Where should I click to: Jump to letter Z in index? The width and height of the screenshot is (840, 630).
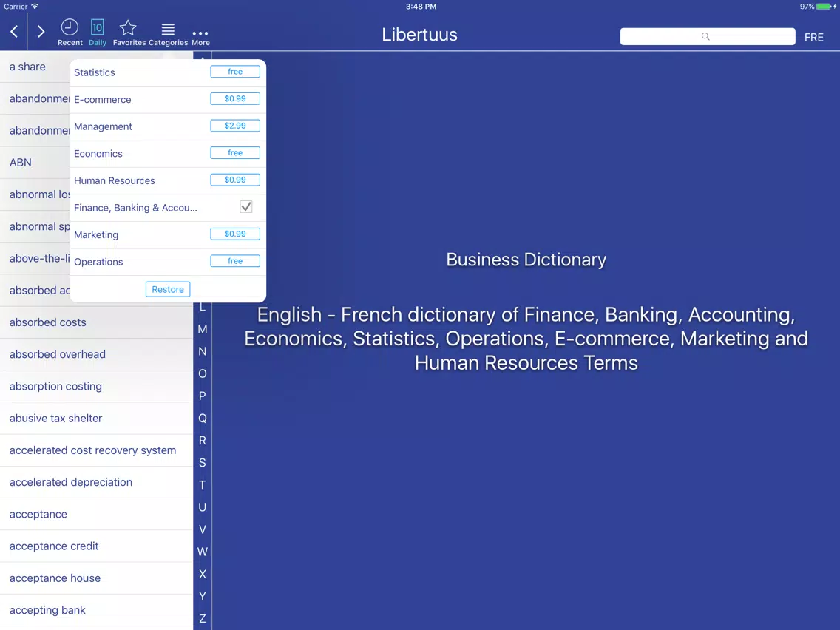pos(203,618)
